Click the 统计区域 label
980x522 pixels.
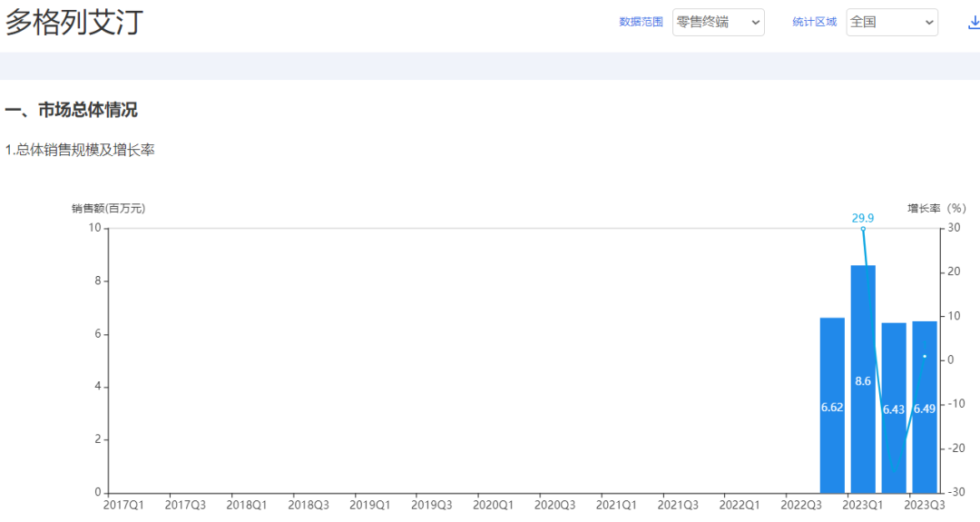(814, 22)
